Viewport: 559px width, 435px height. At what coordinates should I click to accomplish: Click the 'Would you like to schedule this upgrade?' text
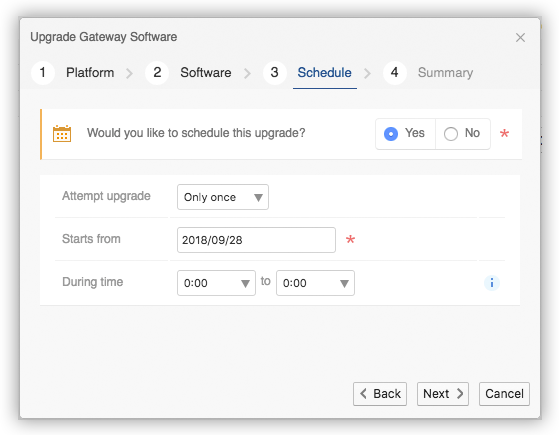196,133
